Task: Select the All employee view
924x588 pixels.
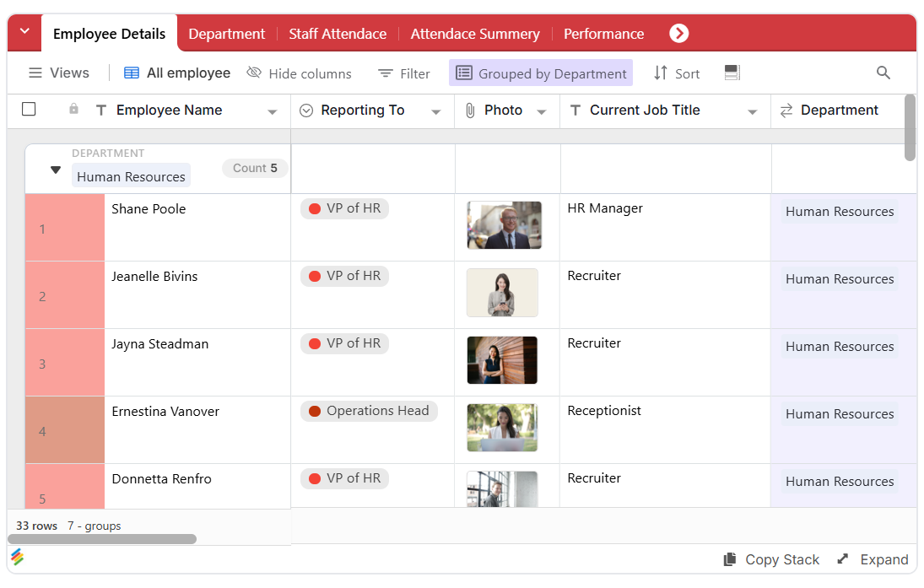Action: tap(177, 73)
